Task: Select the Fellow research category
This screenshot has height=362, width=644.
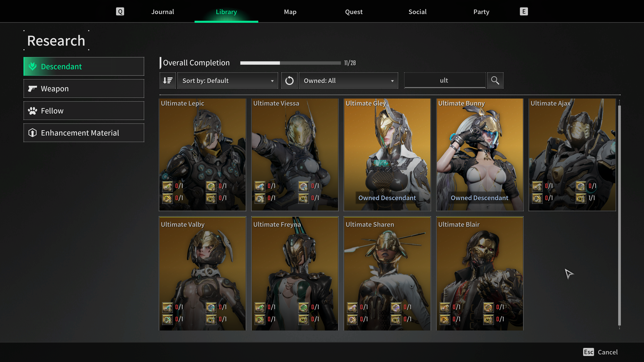Action: click(84, 111)
